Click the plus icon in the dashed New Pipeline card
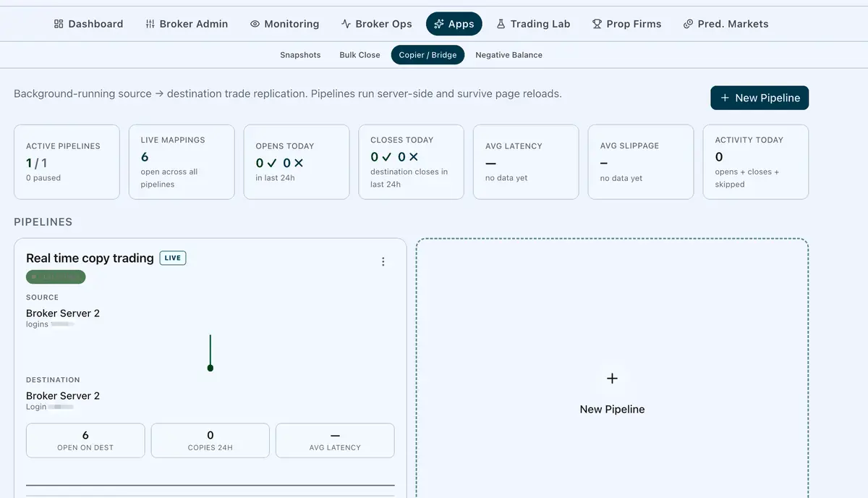This screenshot has height=498, width=868. tap(612, 378)
